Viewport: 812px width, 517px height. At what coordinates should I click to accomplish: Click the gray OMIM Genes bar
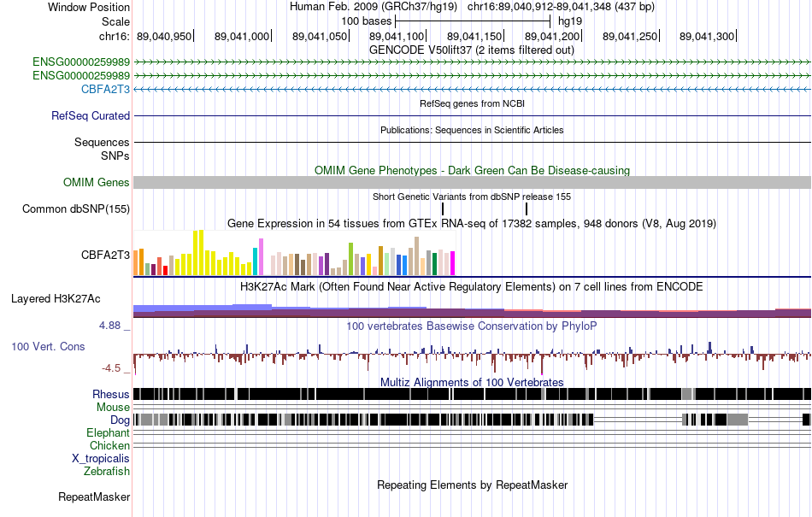472,182
